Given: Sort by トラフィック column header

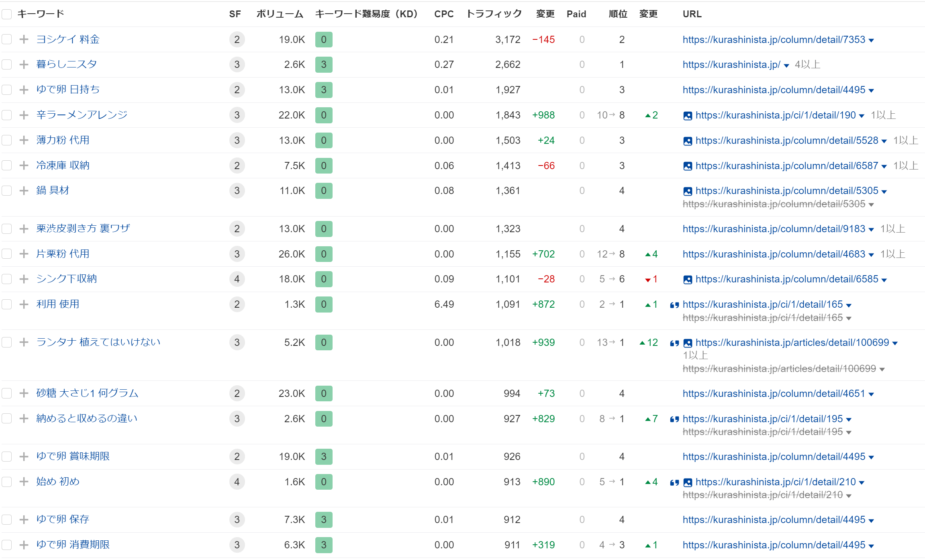Looking at the screenshot, I should tap(494, 14).
